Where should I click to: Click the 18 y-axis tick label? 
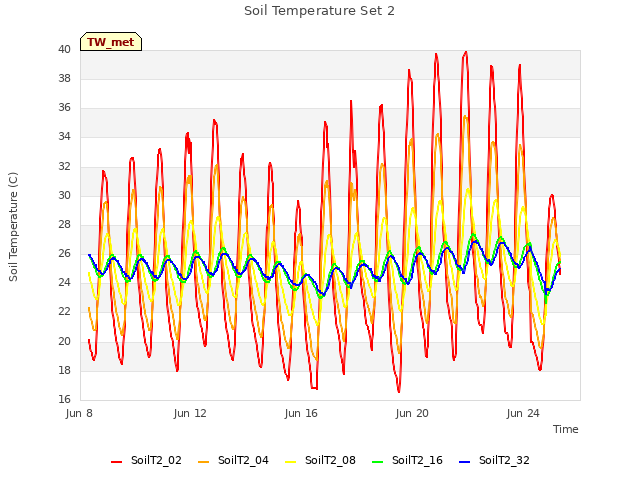[x=64, y=371]
